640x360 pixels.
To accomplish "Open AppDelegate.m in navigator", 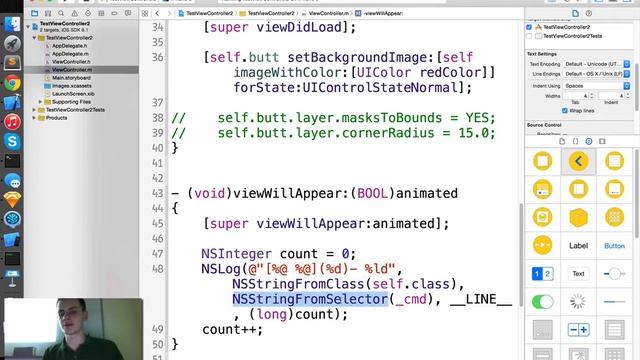I will tap(69, 53).
